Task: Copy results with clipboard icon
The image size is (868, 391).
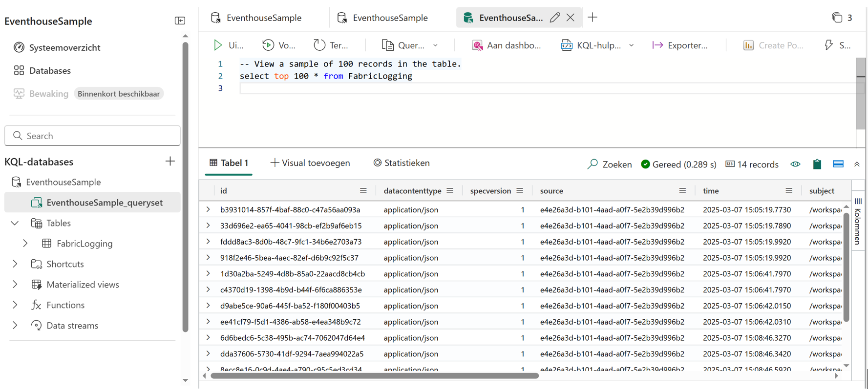Action: 817,165
